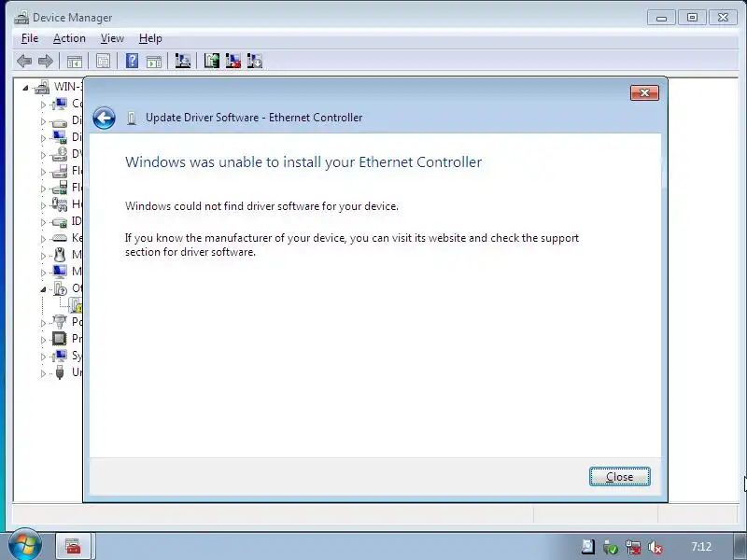Open the Help menu

click(150, 38)
